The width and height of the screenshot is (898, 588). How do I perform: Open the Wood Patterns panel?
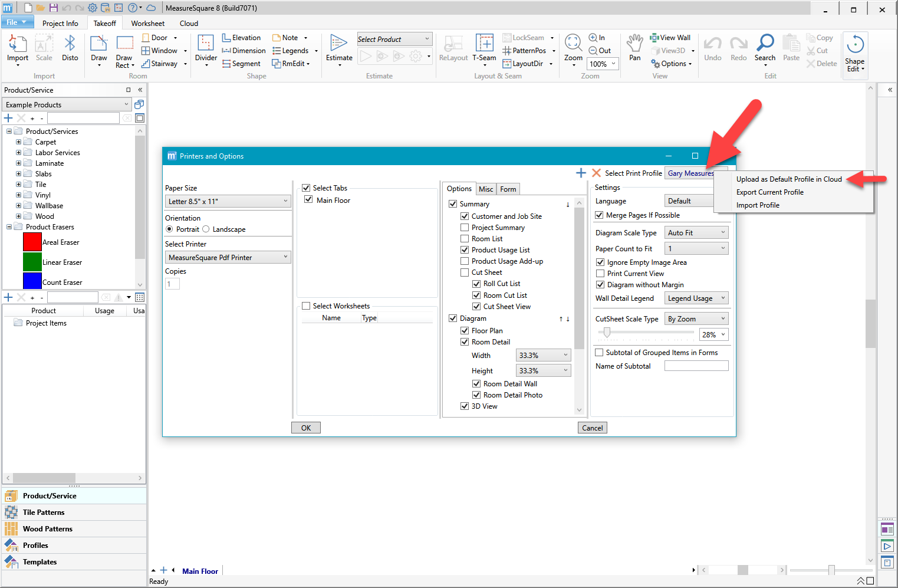74,529
